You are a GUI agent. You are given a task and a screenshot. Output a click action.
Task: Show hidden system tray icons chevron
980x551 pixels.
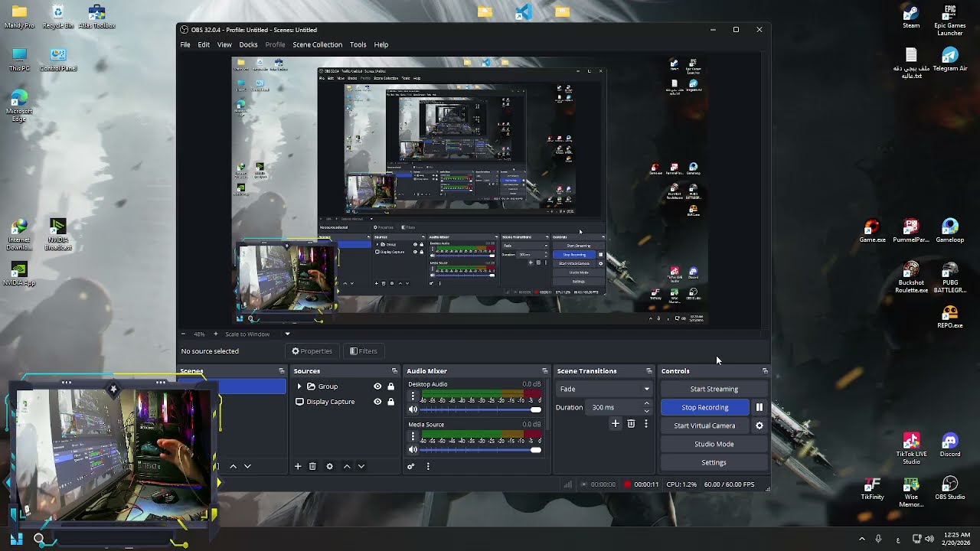click(861, 539)
